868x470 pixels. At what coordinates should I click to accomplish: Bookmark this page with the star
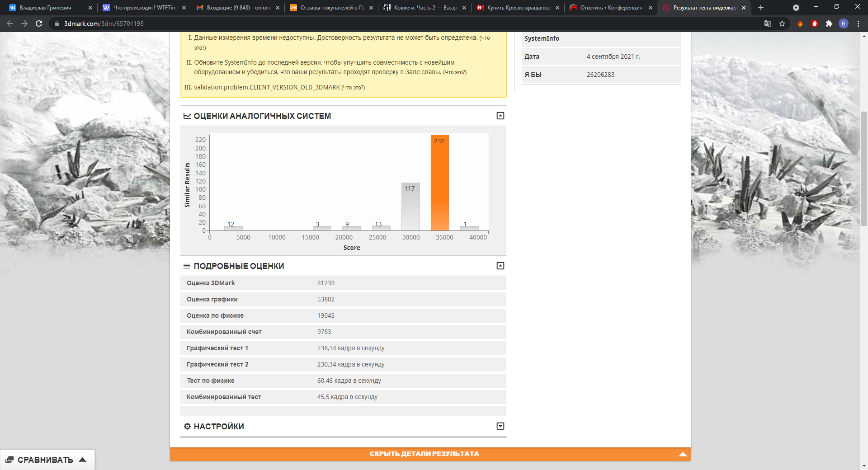coord(782,23)
